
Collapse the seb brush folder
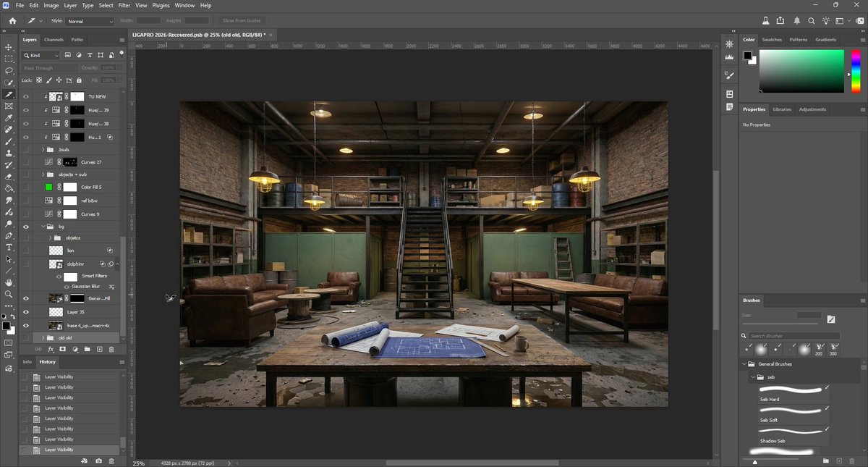(753, 377)
